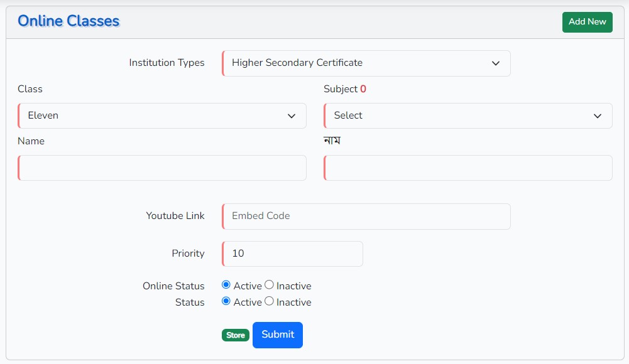The height and width of the screenshot is (364, 629).
Task: Click the Online Status label text
Action: [x=173, y=286]
